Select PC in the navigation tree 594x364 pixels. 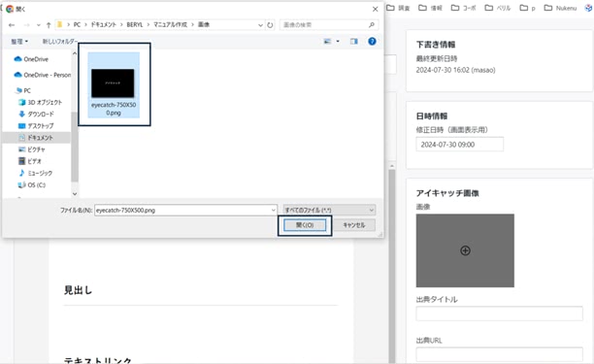click(x=23, y=90)
